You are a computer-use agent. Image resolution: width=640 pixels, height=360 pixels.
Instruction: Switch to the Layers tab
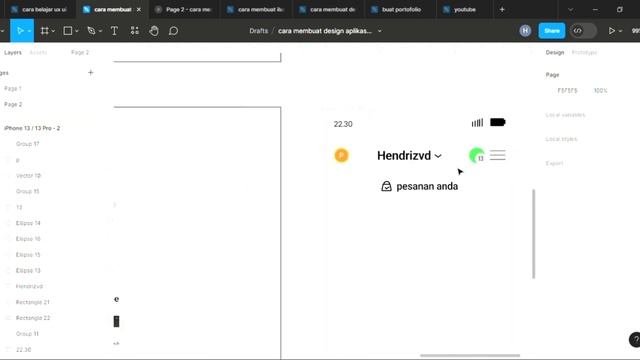(x=13, y=53)
